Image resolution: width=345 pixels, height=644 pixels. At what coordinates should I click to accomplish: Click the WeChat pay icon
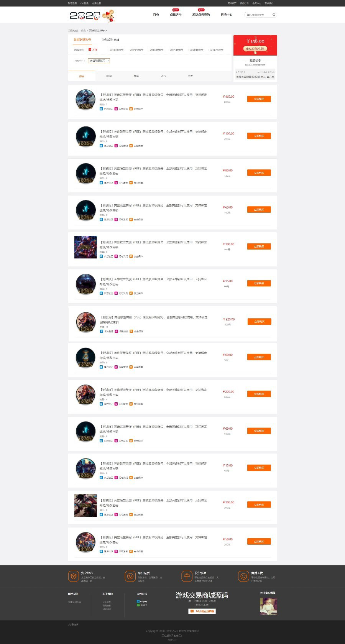coord(142,605)
